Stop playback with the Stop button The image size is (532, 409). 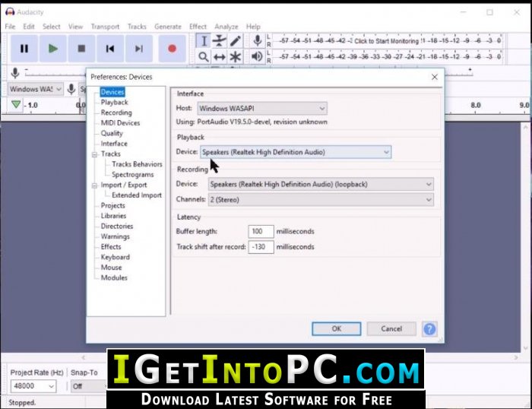81,49
